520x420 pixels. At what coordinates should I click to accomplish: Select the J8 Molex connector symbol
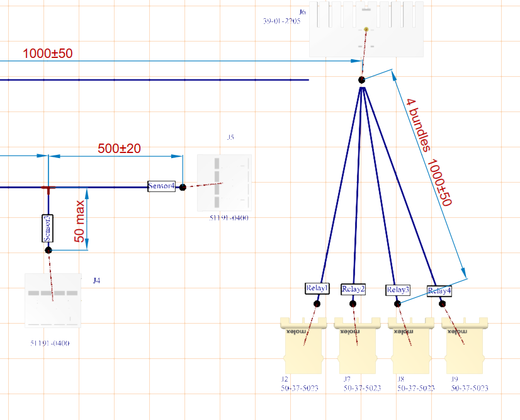(x=410, y=345)
